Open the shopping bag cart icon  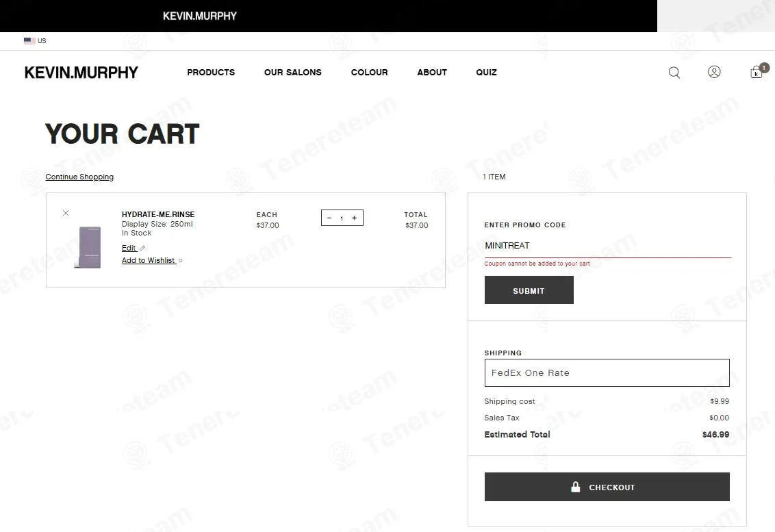tap(757, 72)
